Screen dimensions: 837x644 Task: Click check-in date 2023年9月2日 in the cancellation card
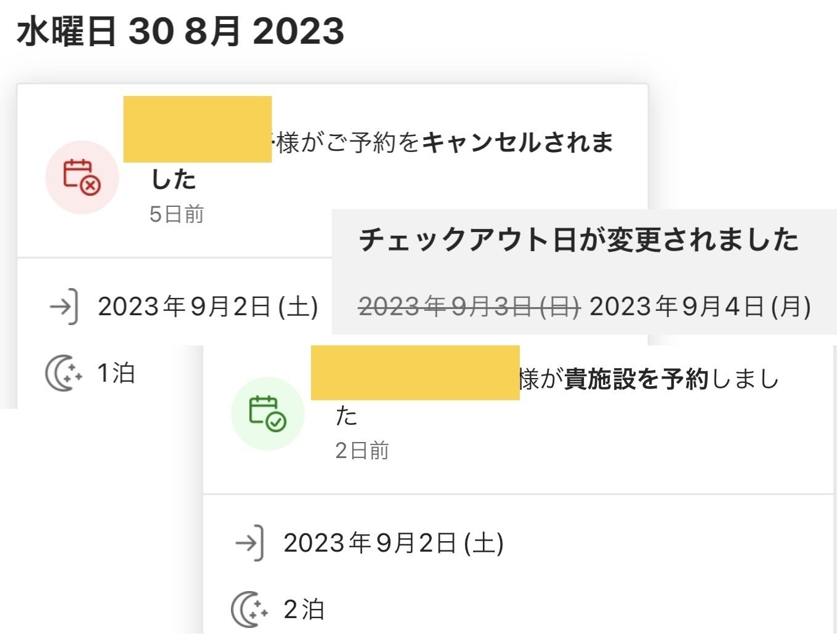point(208,306)
